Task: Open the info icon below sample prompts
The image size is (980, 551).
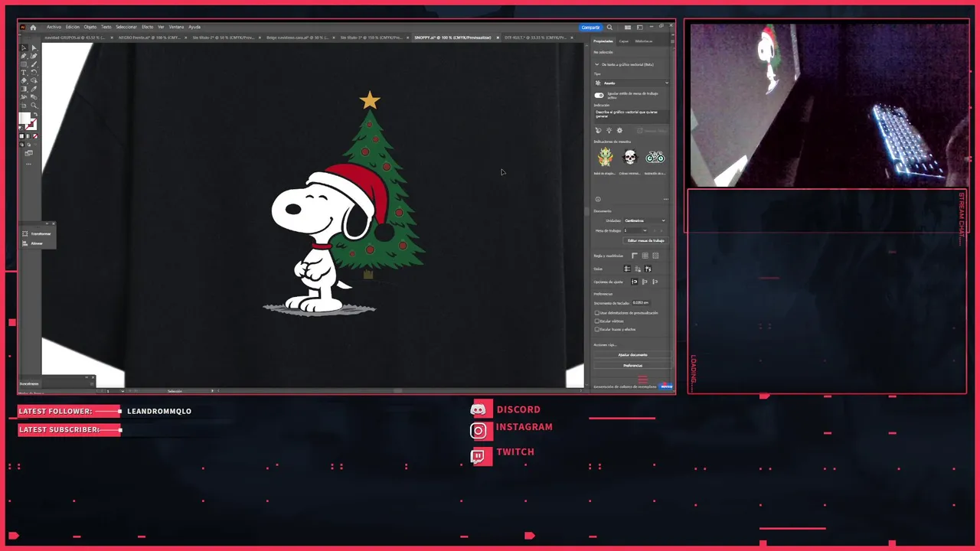Action: coord(598,199)
